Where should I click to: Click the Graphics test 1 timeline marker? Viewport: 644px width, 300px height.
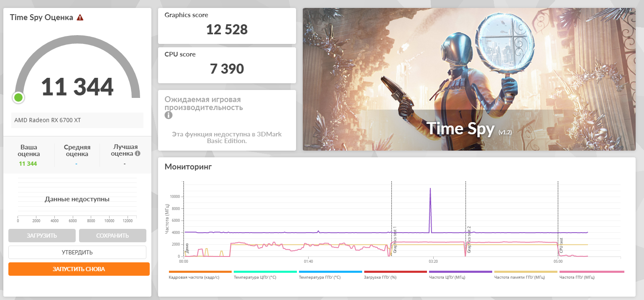pos(395,240)
